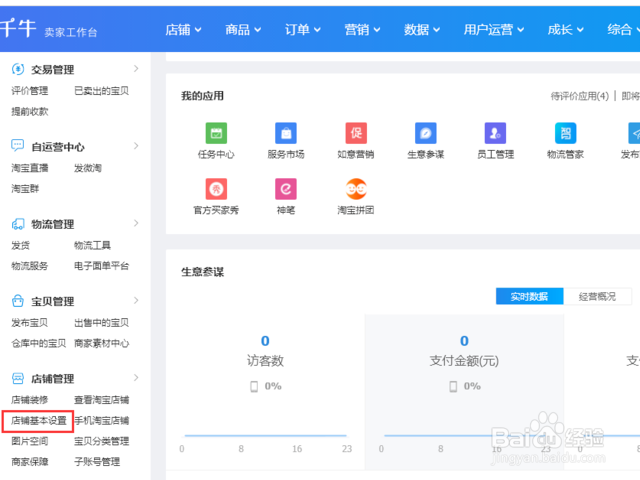Open the 订单 top dropdown menu
The height and width of the screenshot is (480, 640).
[x=302, y=29]
